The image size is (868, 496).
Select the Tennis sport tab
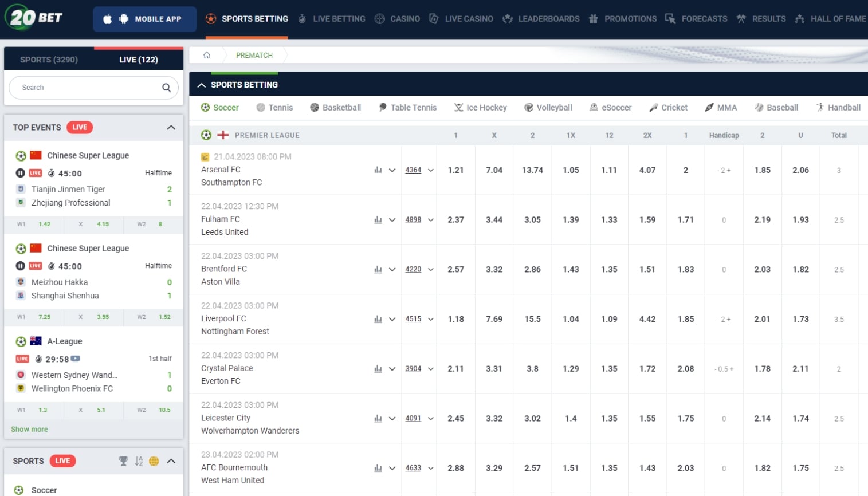click(x=274, y=108)
